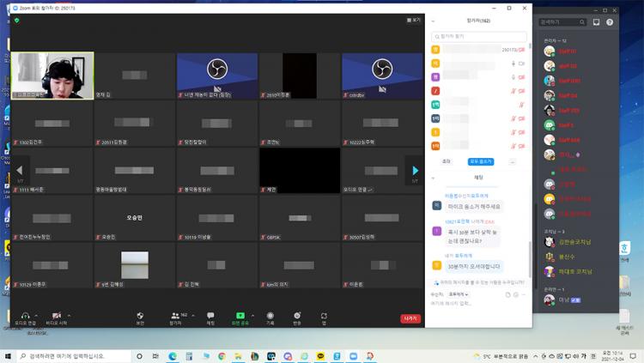Click the red Leave (나가기) button
The width and height of the screenshot is (644, 363).
pyautogui.click(x=411, y=318)
